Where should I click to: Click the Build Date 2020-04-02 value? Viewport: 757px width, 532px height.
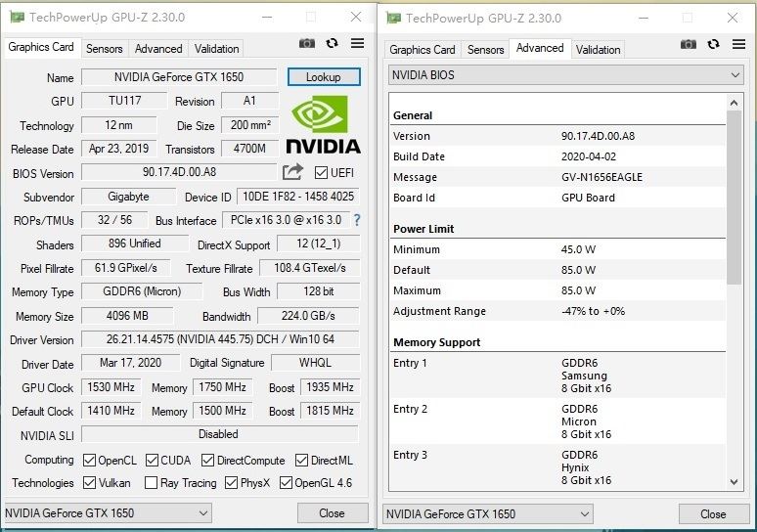[x=589, y=156]
